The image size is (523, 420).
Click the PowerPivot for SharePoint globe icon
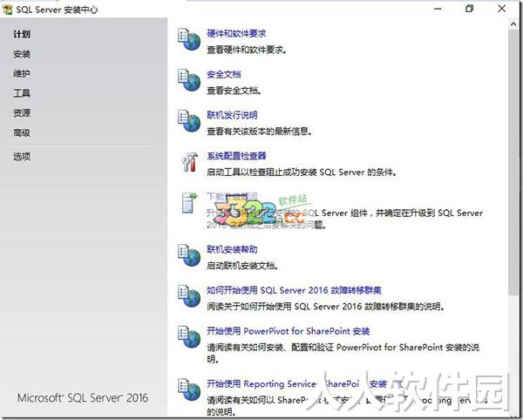click(189, 337)
